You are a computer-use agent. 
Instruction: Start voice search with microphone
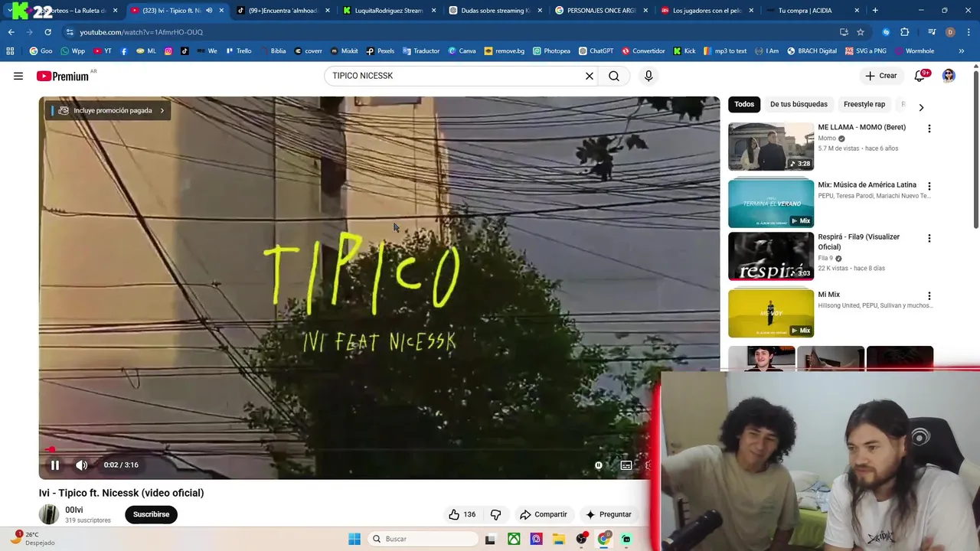coord(648,76)
